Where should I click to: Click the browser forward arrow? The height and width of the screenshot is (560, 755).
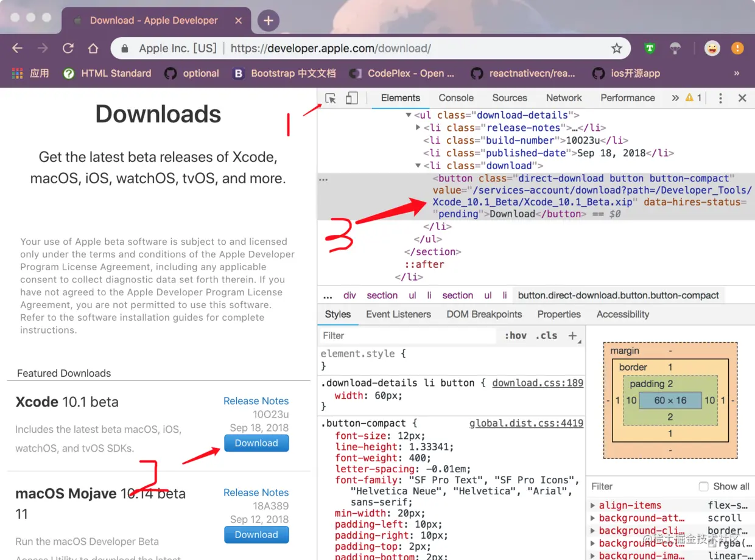43,49
